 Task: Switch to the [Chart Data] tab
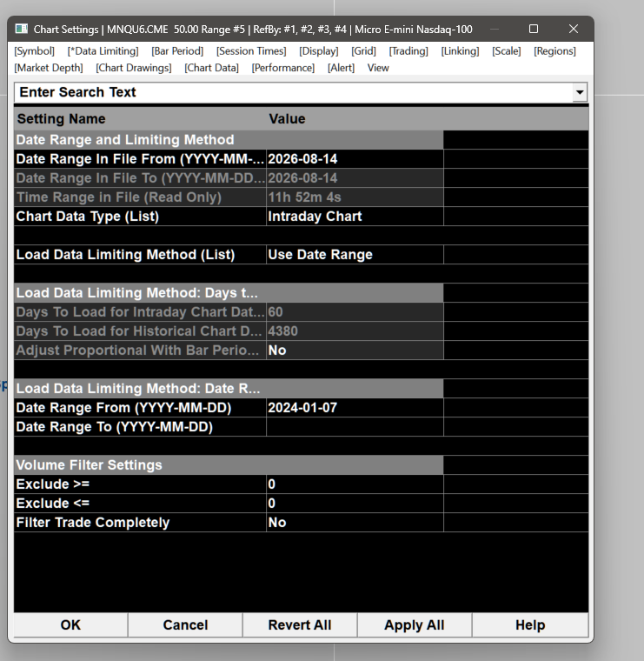pyautogui.click(x=211, y=68)
